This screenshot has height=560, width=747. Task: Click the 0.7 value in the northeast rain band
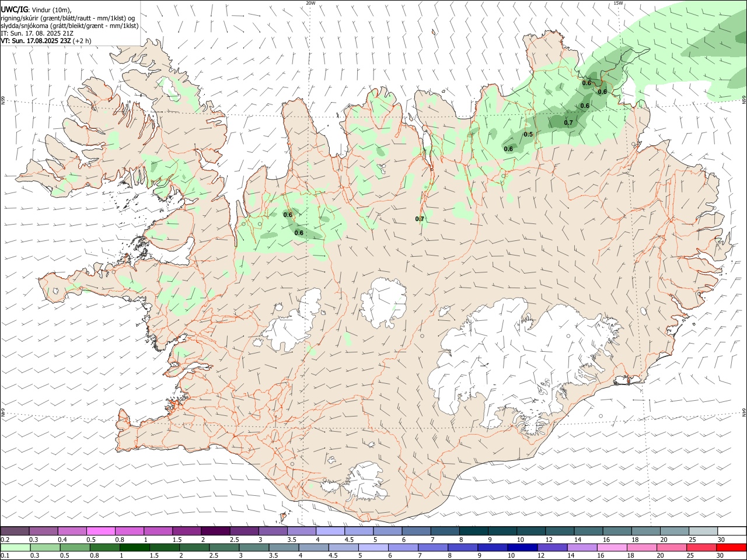pyautogui.click(x=568, y=123)
